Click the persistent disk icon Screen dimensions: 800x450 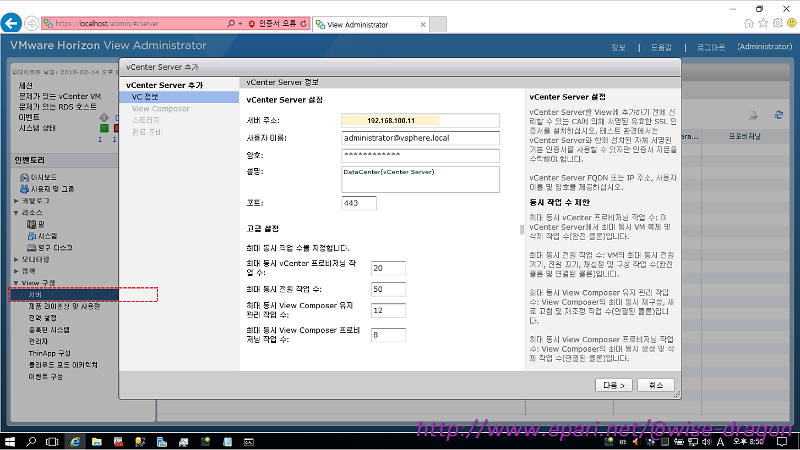[32, 247]
